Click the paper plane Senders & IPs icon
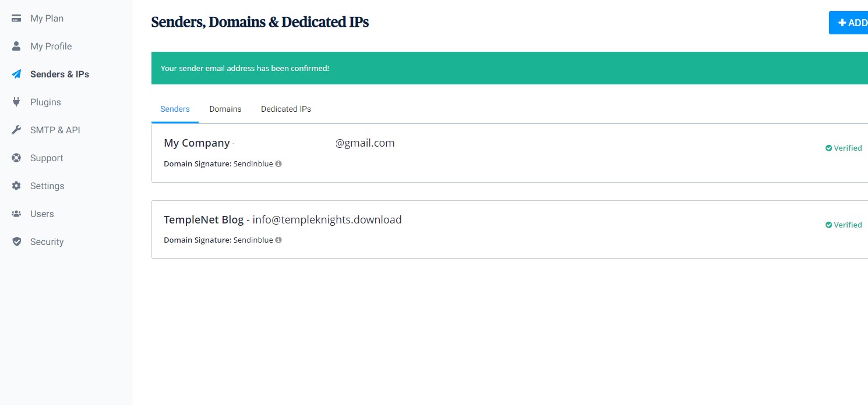 (16, 74)
